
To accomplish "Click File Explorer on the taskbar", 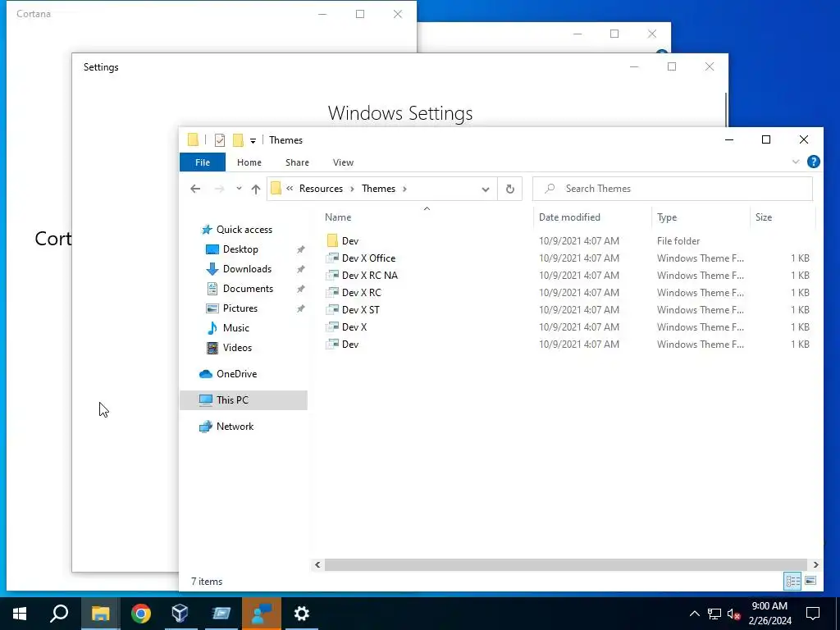I will [x=100, y=614].
